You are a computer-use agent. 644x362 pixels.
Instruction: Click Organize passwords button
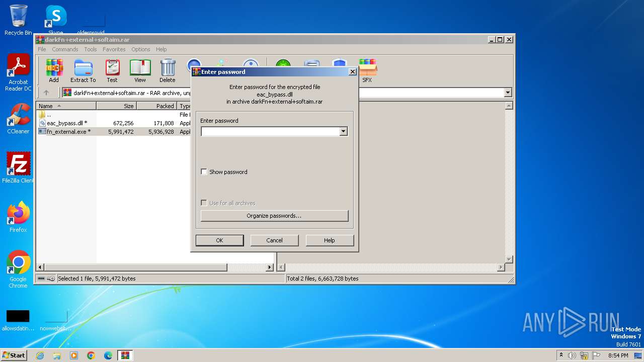pyautogui.click(x=274, y=216)
